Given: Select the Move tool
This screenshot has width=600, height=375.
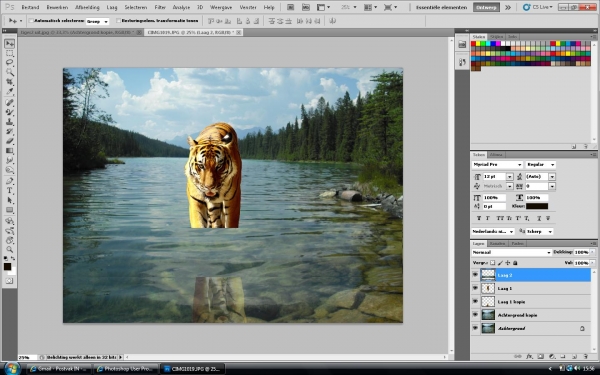Looking at the screenshot, I should click(x=10, y=43).
